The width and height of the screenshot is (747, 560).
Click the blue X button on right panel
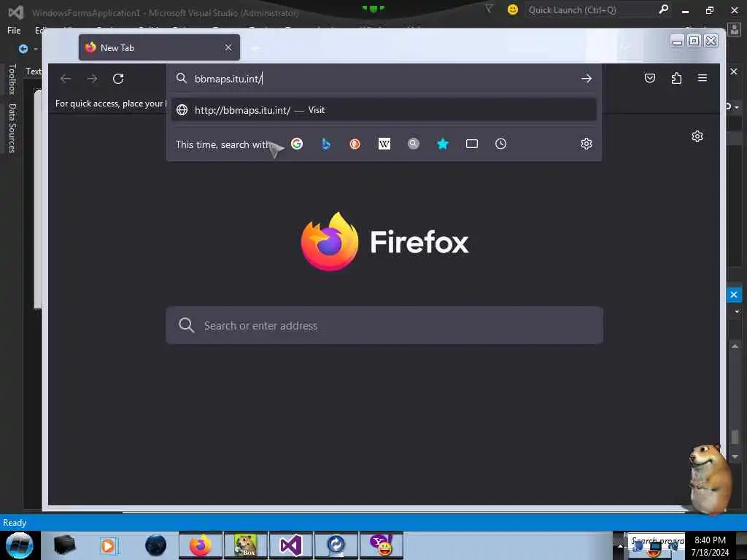click(734, 295)
